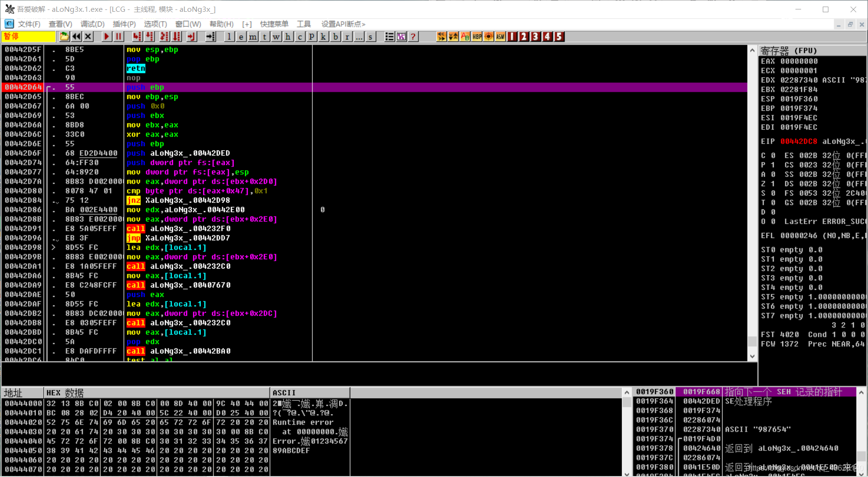Show Source with the 's' button
Screen dimensions: 868x477
point(370,37)
